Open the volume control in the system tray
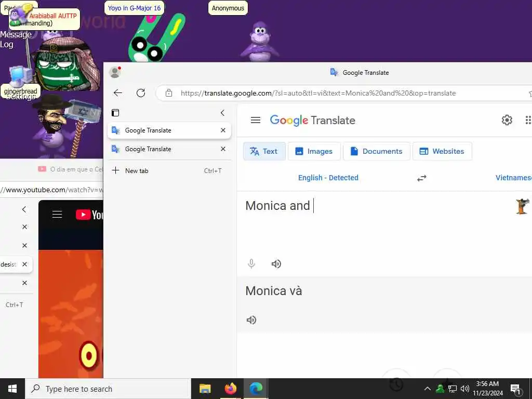This screenshot has width=532, height=399. tap(465, 389)
